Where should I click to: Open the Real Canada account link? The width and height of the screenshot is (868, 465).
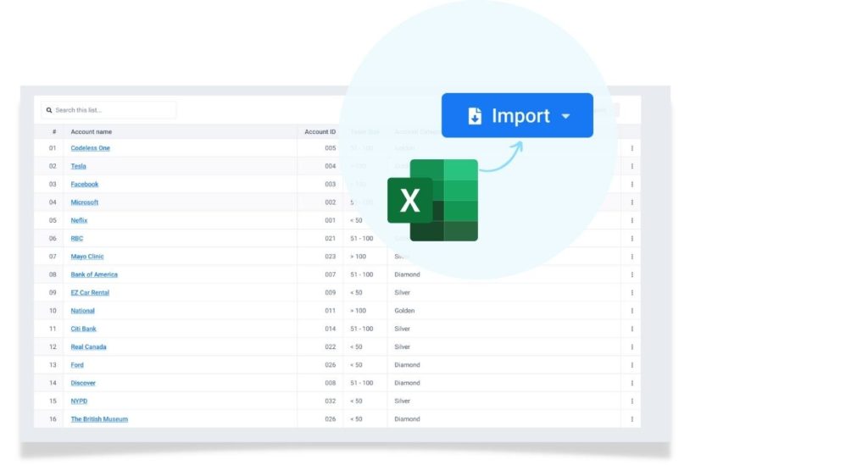pyautogui.click(x=88, y=346)
